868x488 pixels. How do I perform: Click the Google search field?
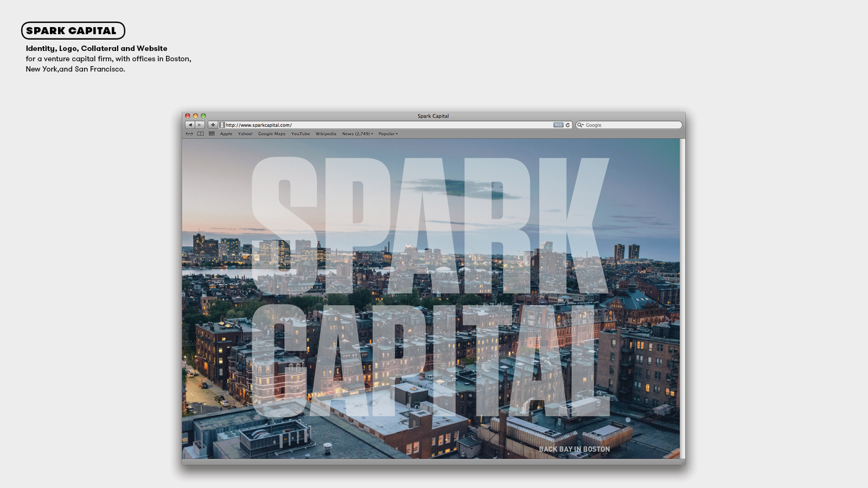point(629,125)
